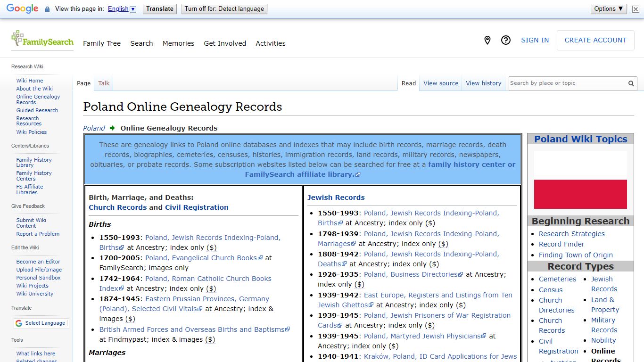Screen dimensions: 644x362
Task: Open the Memories menu
Action: pos(178,43)
